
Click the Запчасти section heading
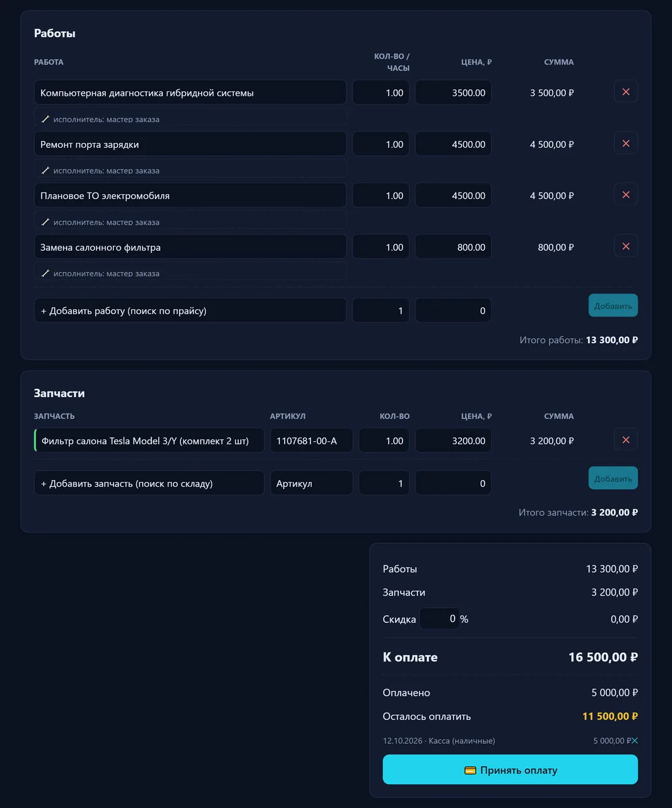(59, 393)
